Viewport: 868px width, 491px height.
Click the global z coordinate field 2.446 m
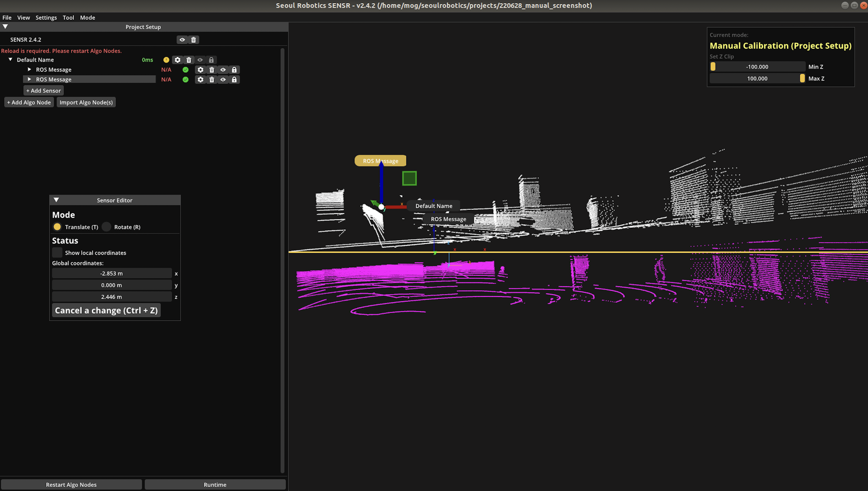(112, 297)
